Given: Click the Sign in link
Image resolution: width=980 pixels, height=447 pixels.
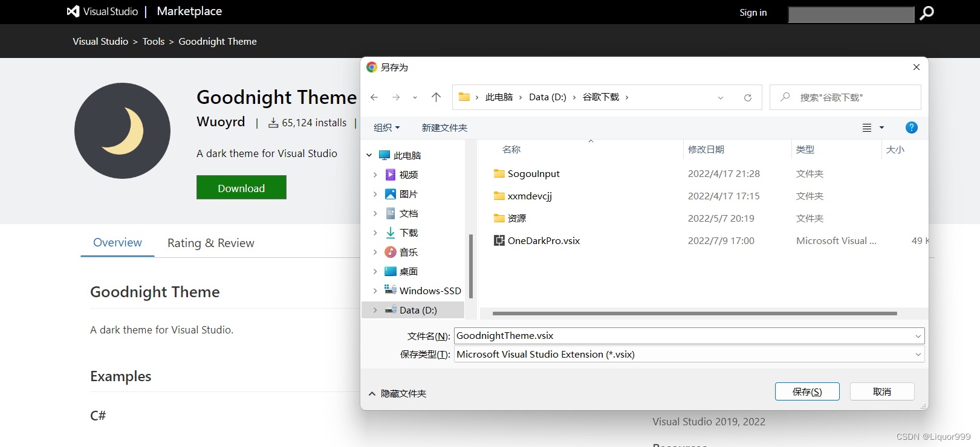Looking at the screenshot, I should click(753, 12).
